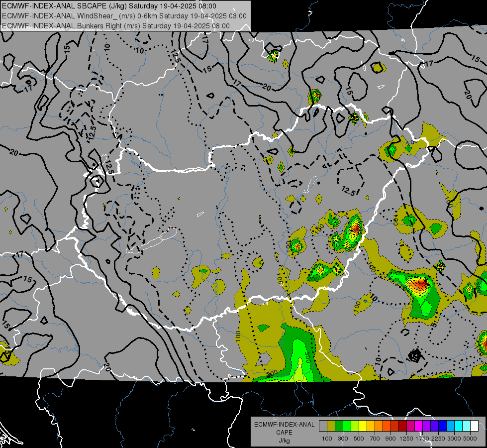
Task: Click the cyan swatch after 3000
Action: coord(459,426)
